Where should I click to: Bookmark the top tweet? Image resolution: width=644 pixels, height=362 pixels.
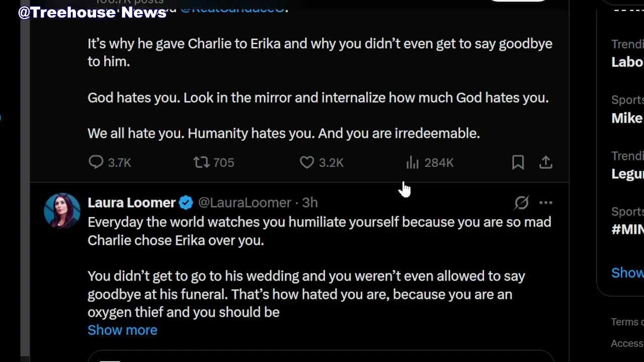tap(518, 162)
